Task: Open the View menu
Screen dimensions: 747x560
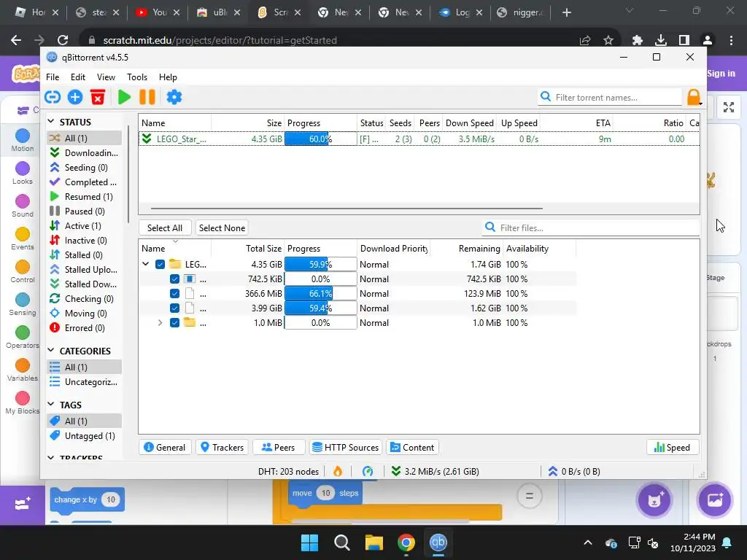Action: pyautogui.click(x=106, y=77)
